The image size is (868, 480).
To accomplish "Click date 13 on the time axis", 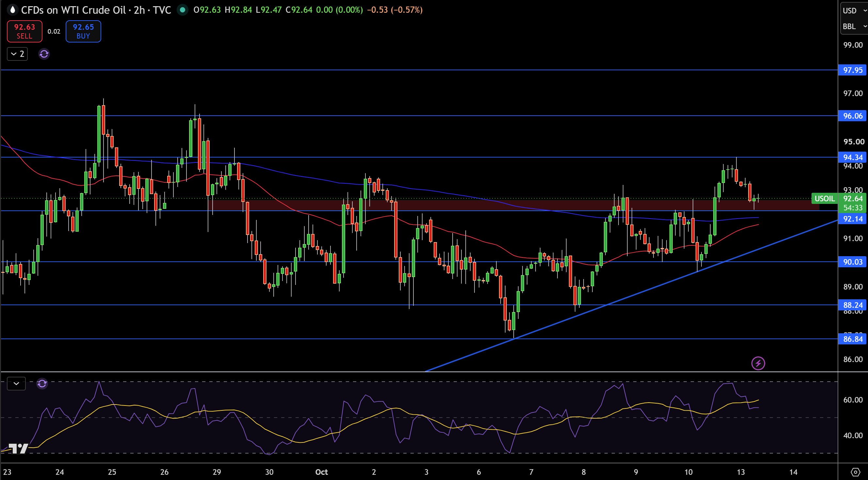I will [x=741, y=472].
